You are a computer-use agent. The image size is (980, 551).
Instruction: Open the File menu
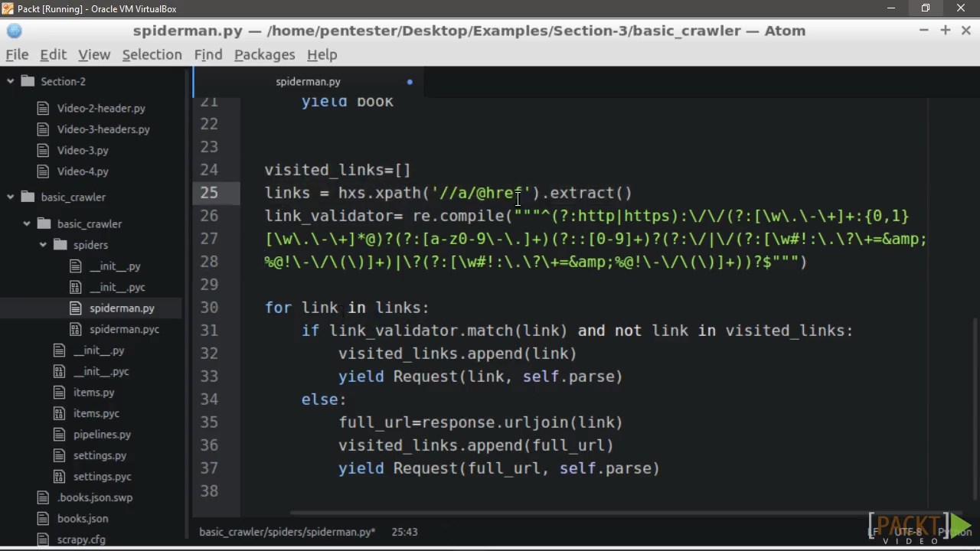[x=17, y=54]
